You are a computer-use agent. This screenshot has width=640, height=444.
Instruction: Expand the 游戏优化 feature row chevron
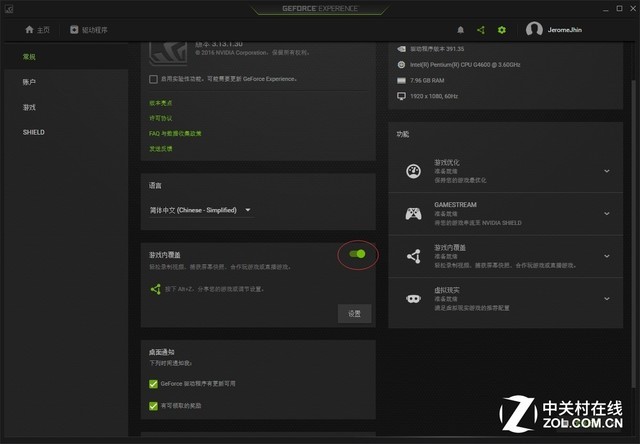pyautogui.click(x=607, y=171)
